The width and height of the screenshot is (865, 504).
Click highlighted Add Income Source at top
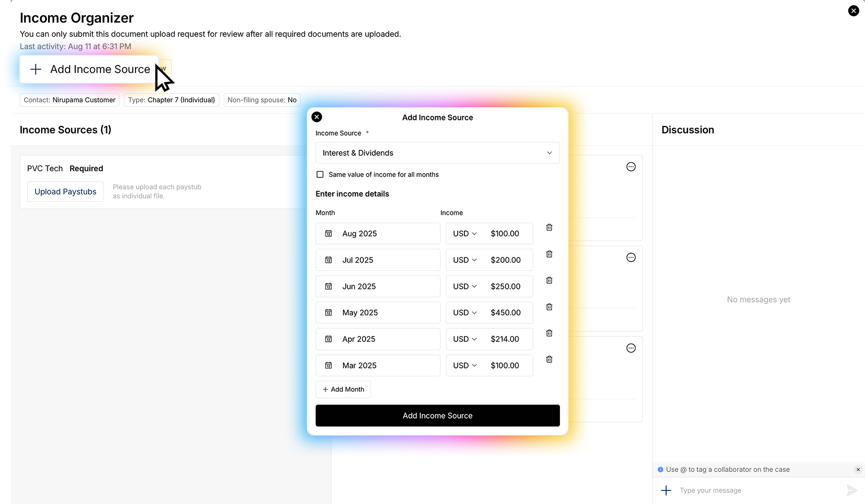point(90,69)
